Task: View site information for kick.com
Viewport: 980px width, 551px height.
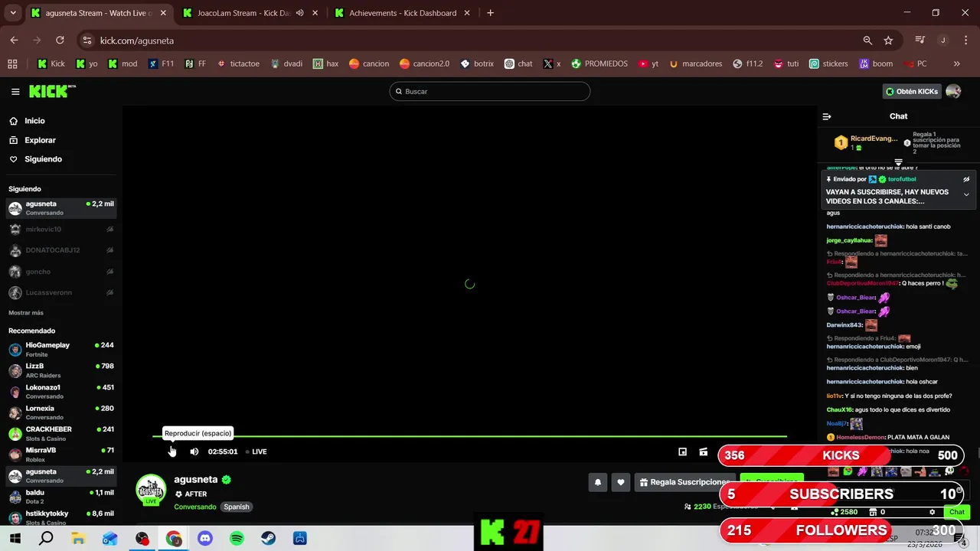Action: coord(87,41)
